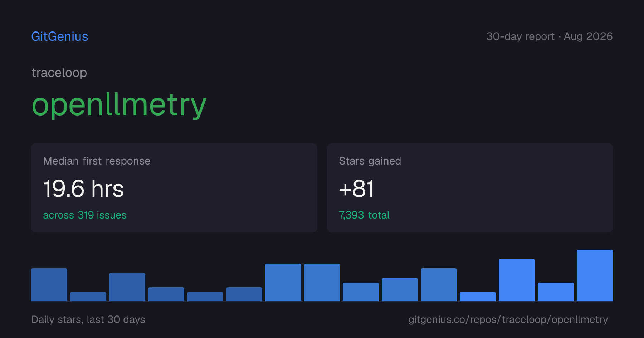Click the third bar in the stars chart
Viewport: 644px width, 338px height.
(127, 287)
